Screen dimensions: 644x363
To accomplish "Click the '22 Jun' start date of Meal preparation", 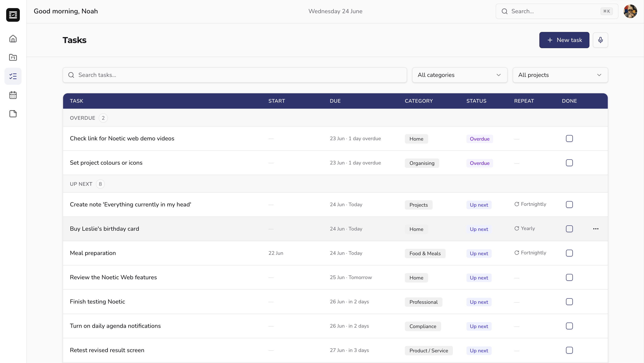I will [276, 253].
